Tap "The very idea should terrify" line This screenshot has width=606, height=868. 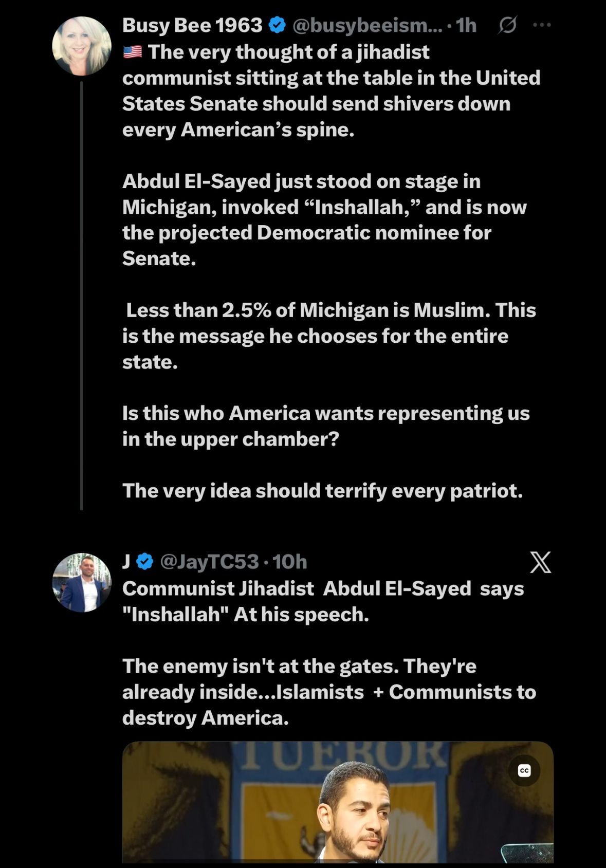pos(322,491)
